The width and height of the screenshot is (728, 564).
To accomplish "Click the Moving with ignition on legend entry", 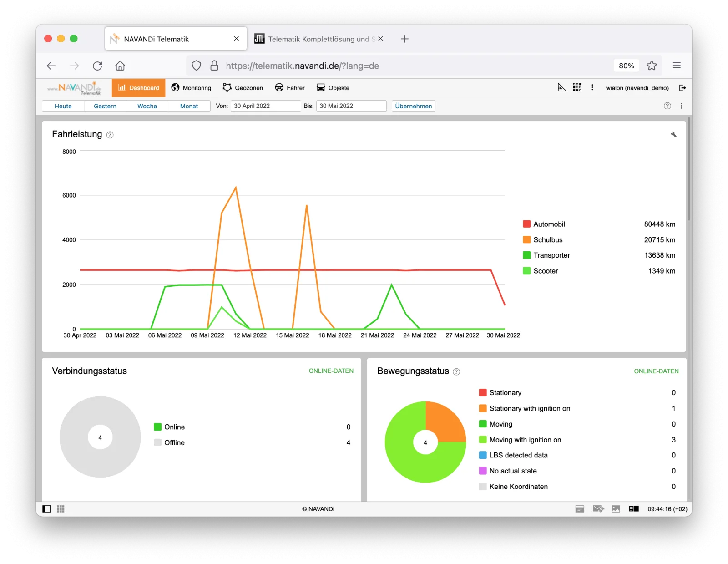I will tap(577, 440).
